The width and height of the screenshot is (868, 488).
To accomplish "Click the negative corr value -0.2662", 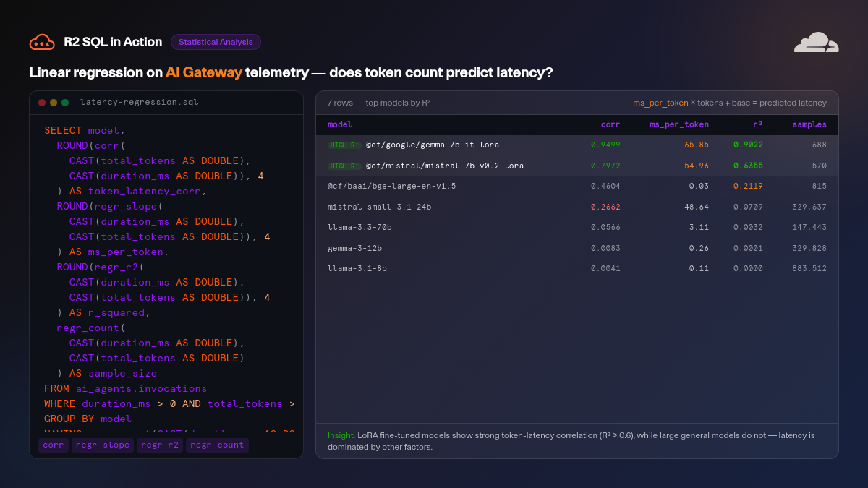I will 603,207.
